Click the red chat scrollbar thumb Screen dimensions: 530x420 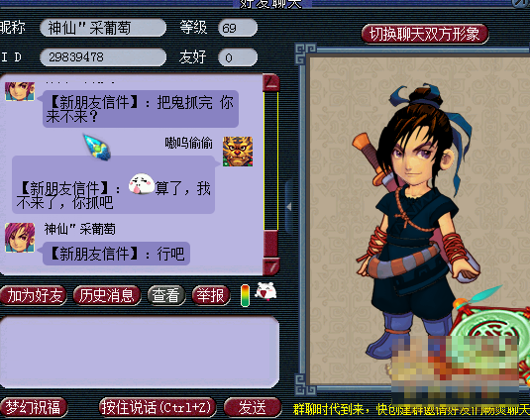271,244
